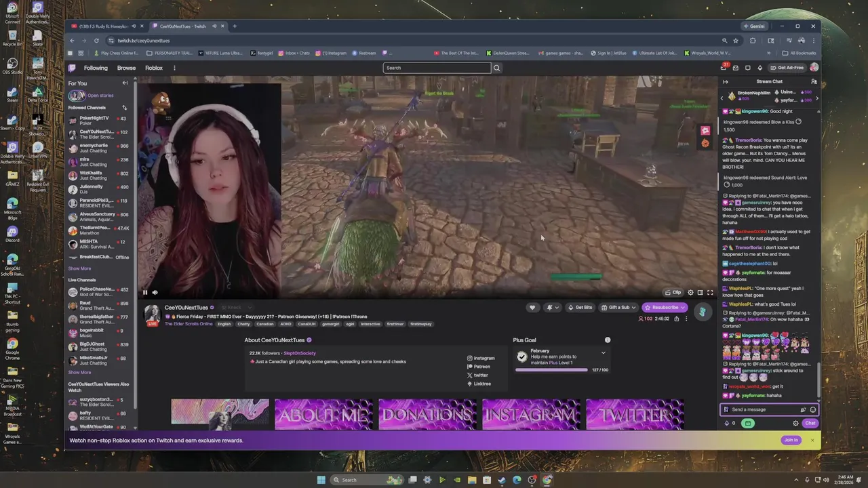Open stream options three-dot menu

(686, 319)
